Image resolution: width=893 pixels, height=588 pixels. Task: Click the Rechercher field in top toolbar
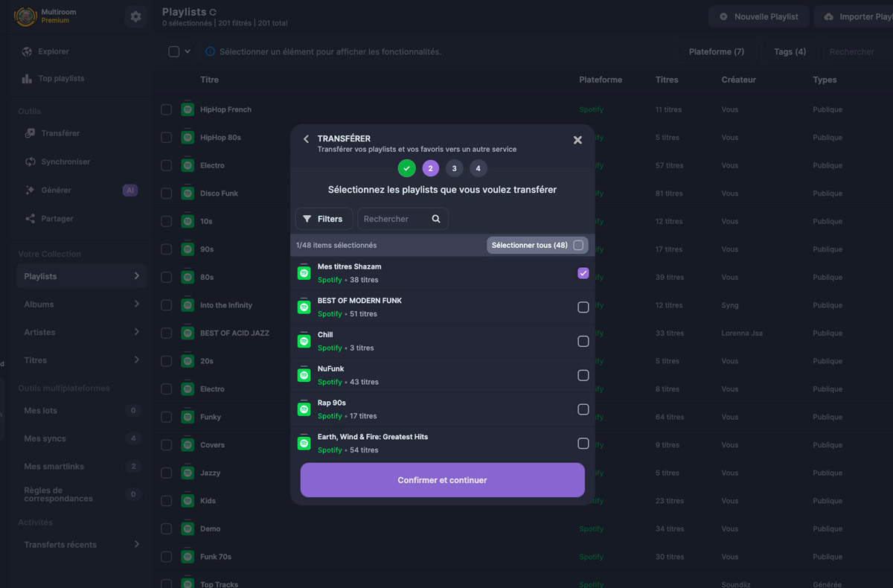click(x=857, y=51)
